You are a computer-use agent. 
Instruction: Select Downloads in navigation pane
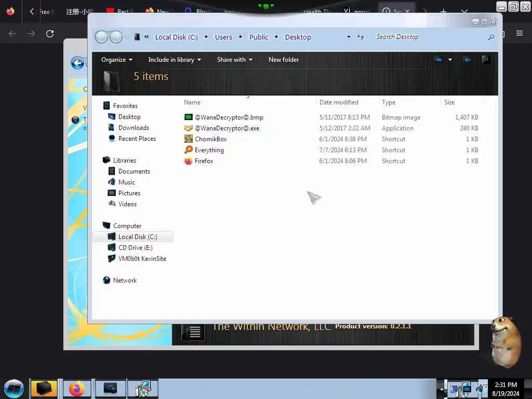(134, 128)
